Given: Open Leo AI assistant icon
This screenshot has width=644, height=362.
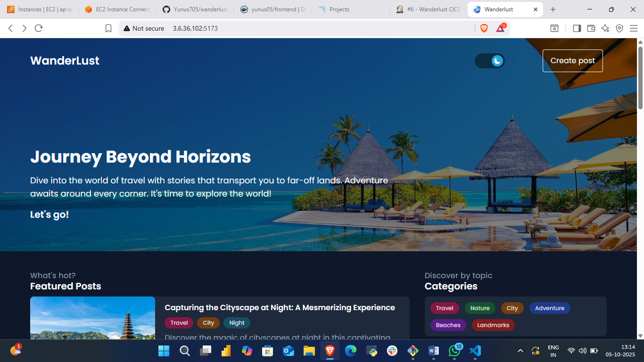Looking at the screenshot, I should (605, 28).
